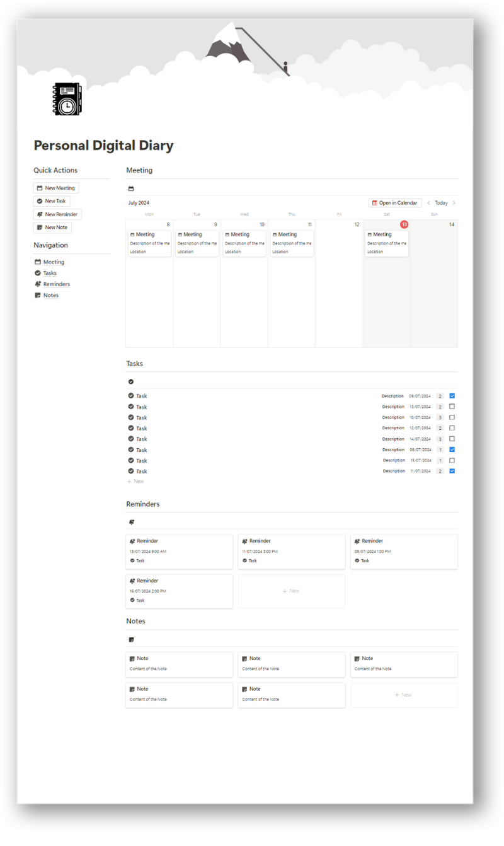Image resolution: width=504 pixels, height=846 pixels.
Task: Click bell icon on the 2:00 PM reminder card
Action: pyautogui.click(x=132, y=581)
